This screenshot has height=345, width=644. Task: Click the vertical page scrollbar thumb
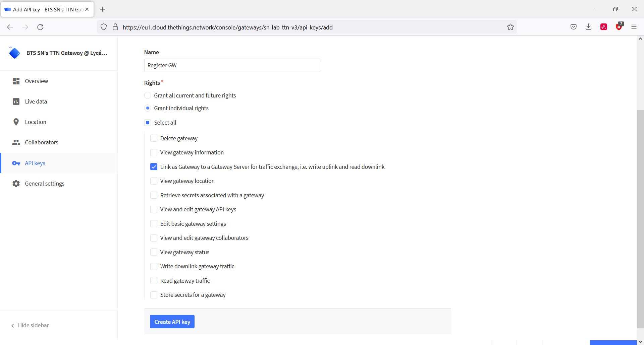640,219
